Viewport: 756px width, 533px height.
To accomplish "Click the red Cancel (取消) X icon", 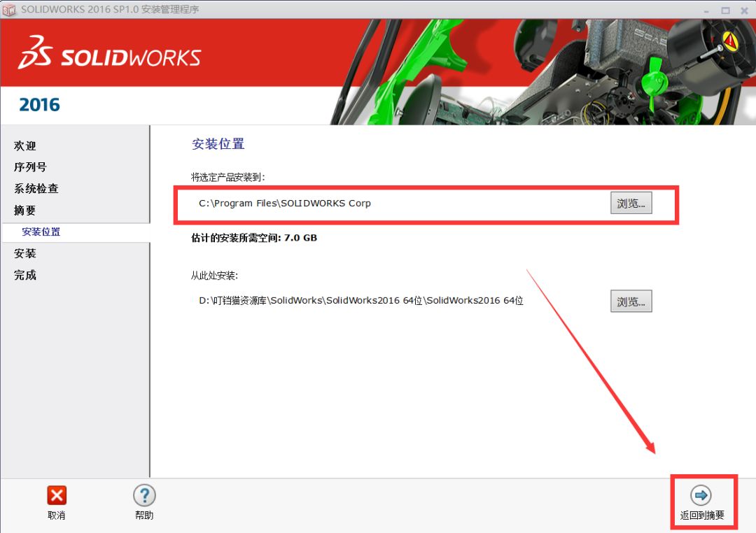I will (x=57, y=495).
